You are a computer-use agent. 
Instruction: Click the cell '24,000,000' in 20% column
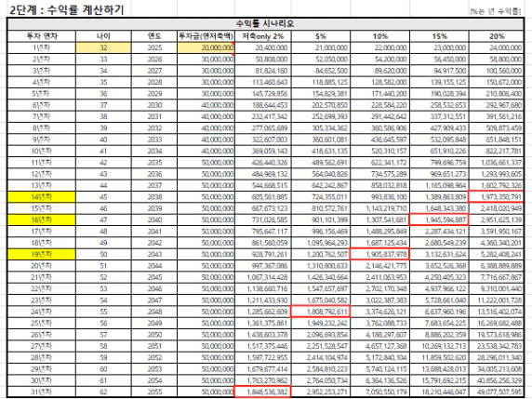(497, 47)
